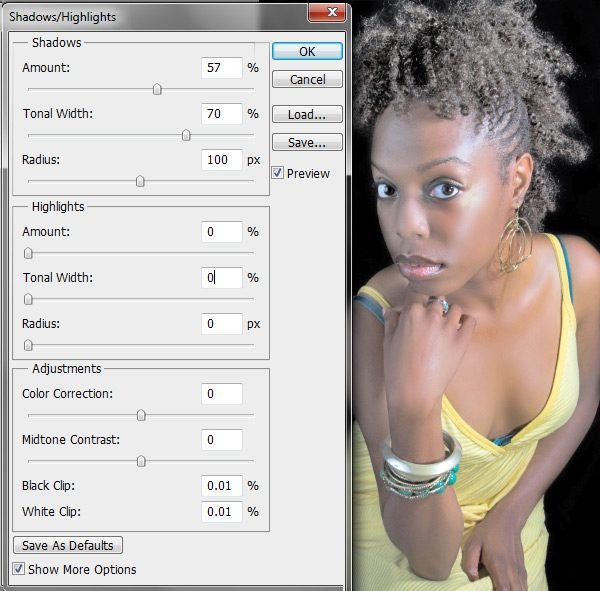
Task: Click the Highlights Amount slider handle
Action: [28, 253]
